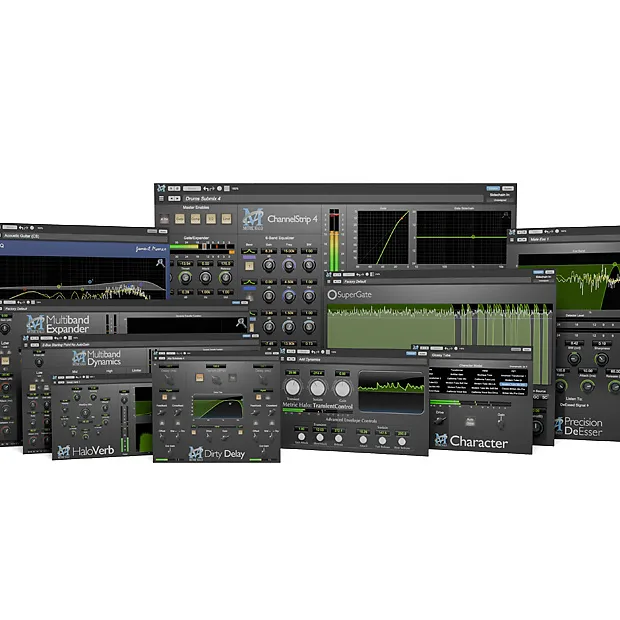Click the magnifier icon in Multiband Expander display
The height and width of the screenshot is (620, 620).
click(x=241, y=323)
